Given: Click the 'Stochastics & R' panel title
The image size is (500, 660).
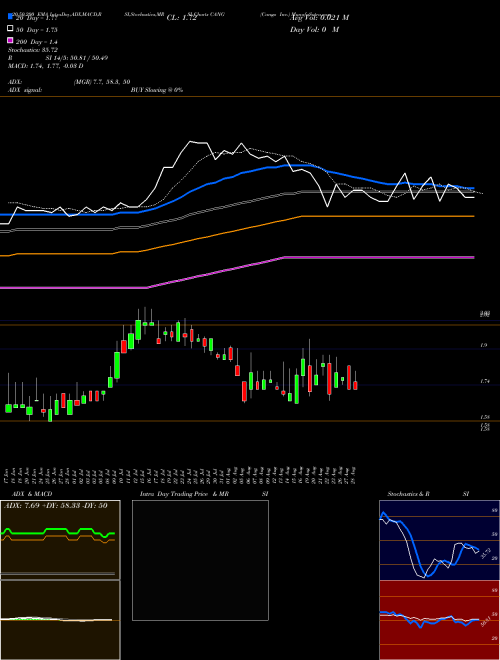Looking at the screenshot, I should click(408, 494).
